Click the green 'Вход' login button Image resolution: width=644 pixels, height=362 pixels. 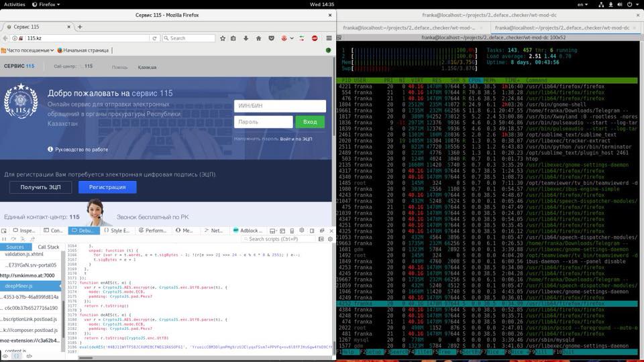tap(310, 122)
